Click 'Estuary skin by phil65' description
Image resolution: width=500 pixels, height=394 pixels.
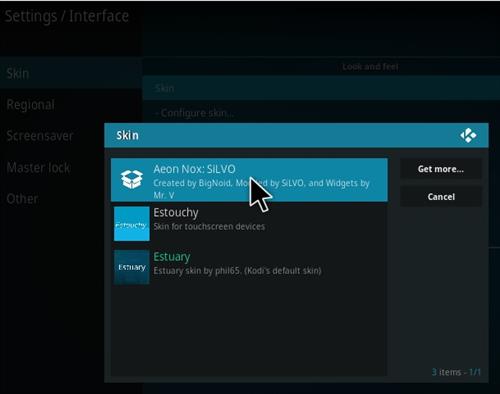(237, 271)
